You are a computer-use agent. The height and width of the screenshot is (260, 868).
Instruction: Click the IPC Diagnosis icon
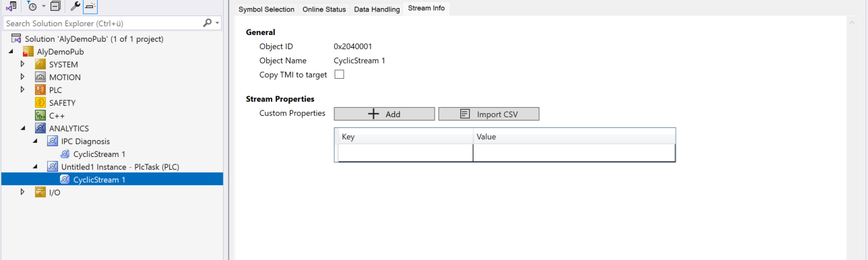coord(53,141)
